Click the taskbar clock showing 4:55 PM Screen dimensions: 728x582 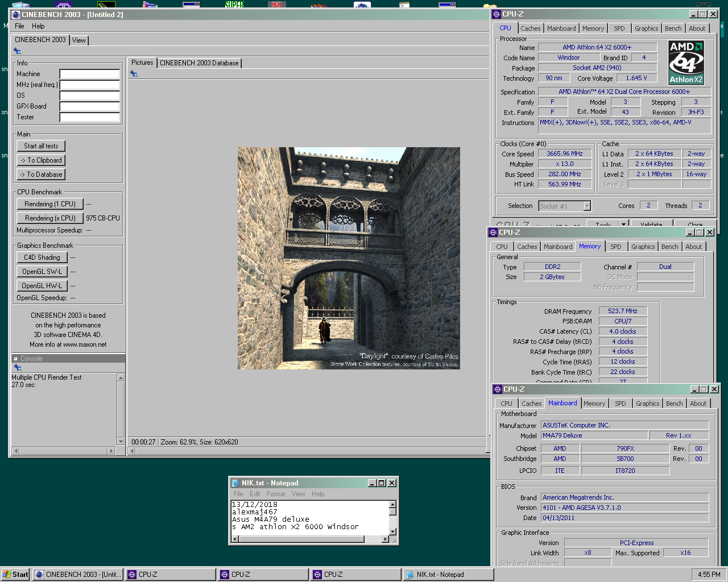point(709,575)
